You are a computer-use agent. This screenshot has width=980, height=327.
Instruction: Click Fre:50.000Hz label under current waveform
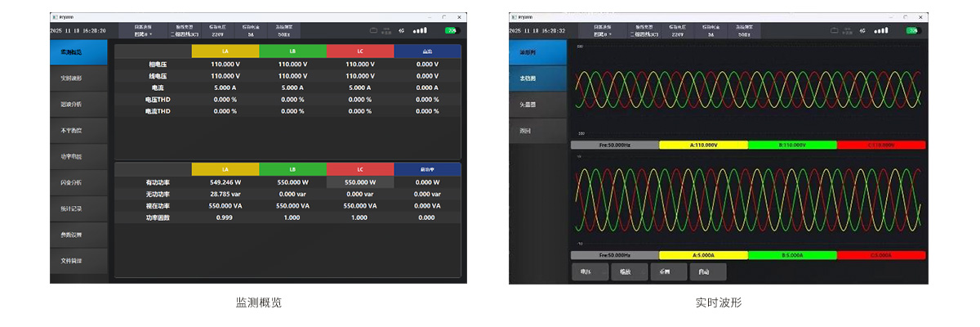614,255
